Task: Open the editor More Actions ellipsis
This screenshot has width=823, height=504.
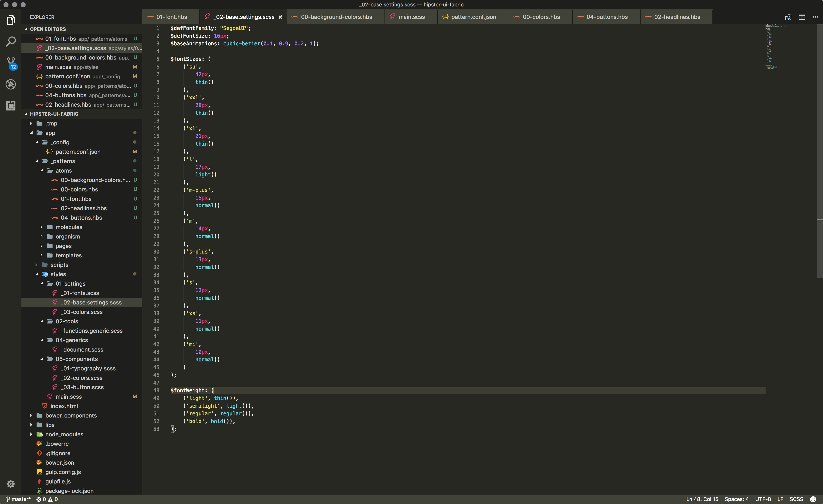Action: (815, 17)
